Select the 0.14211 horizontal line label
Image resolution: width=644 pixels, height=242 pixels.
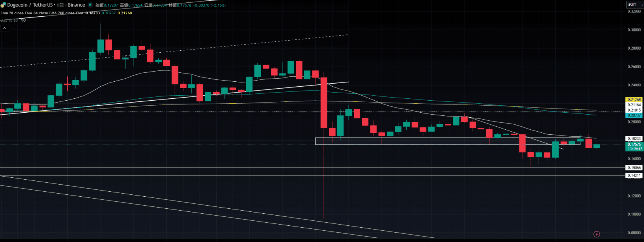(634, 175)
